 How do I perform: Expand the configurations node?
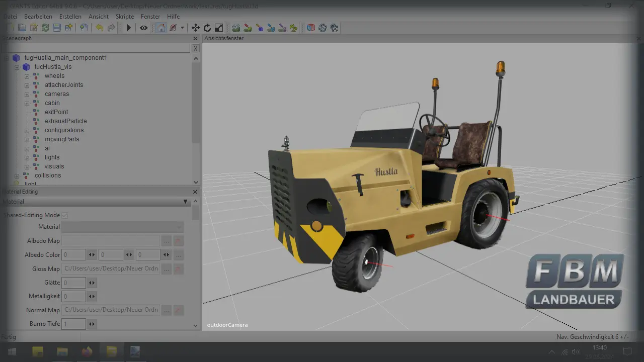(27, 130)
